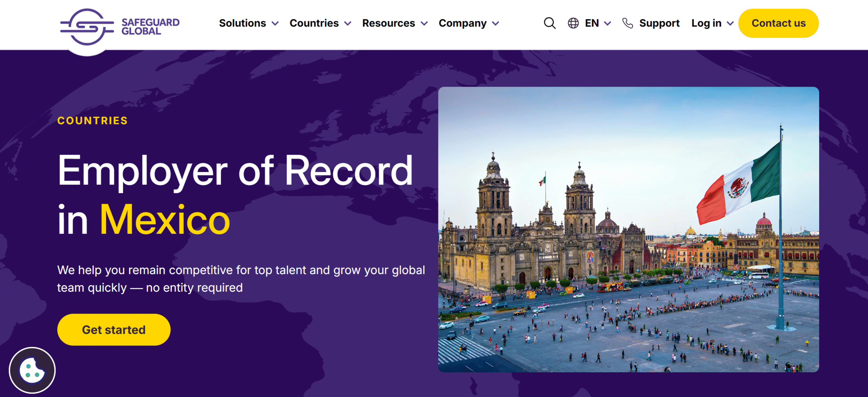868x397 pixels.
Task: Expand the Company dropdown chevron
Action: [496, 24]
